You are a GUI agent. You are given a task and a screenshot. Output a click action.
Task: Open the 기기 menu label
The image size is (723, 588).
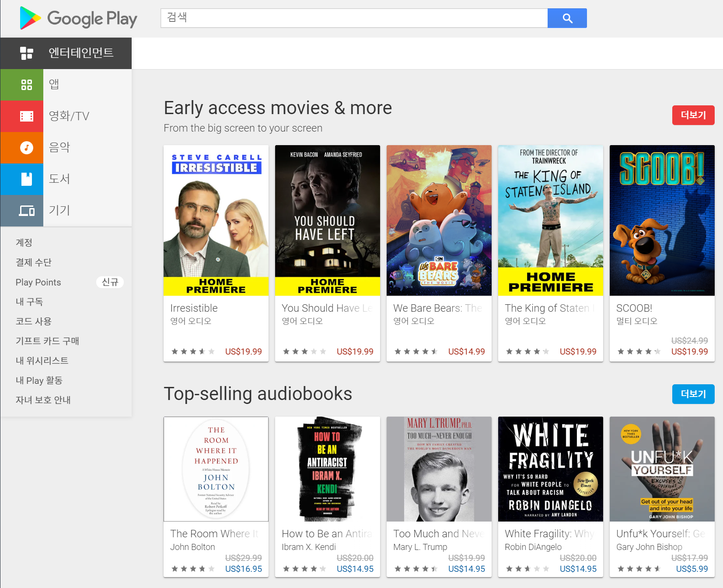[x=59, y=210]
